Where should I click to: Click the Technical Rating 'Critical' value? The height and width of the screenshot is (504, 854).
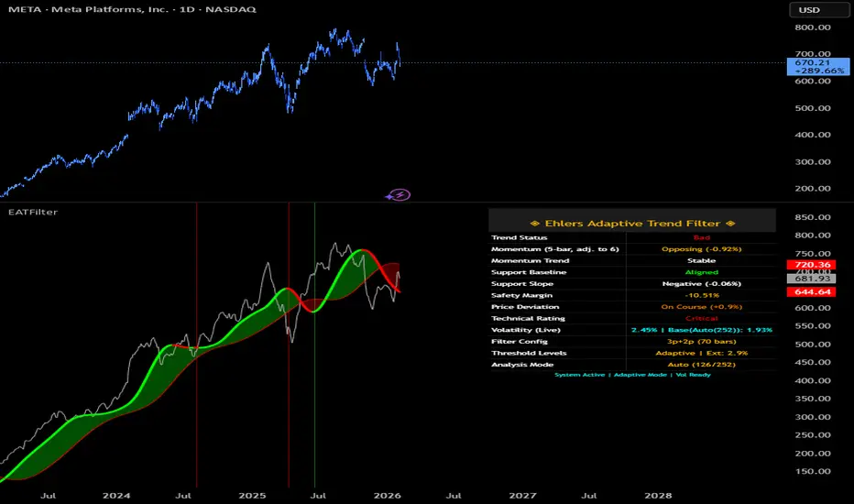coord(701,318)
